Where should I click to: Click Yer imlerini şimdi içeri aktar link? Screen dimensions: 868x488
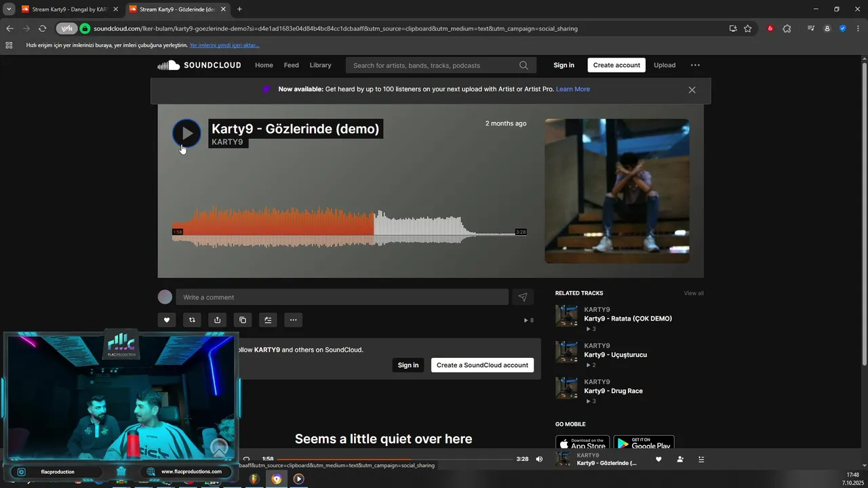coord(224,45)
